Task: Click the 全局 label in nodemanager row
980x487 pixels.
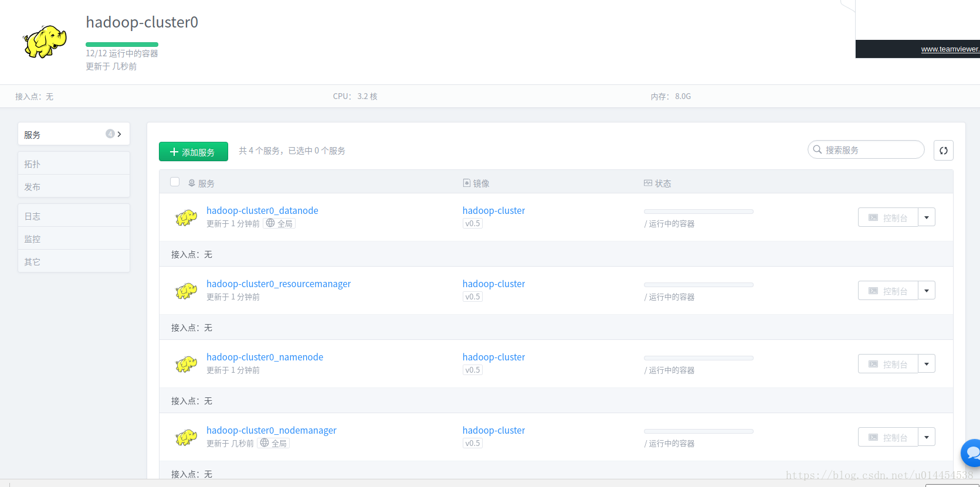Action: [x=279, y=444]
